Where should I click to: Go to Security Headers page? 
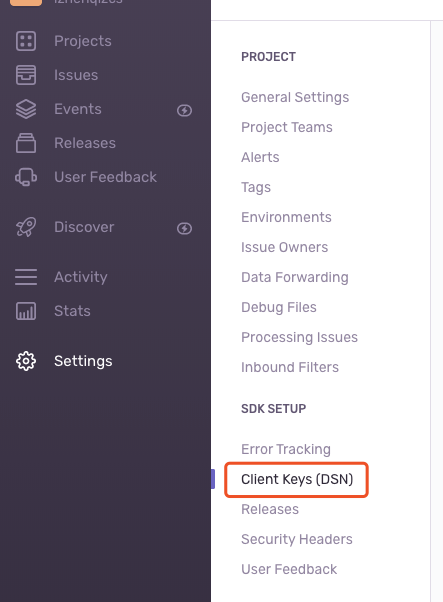coord(297,539)
